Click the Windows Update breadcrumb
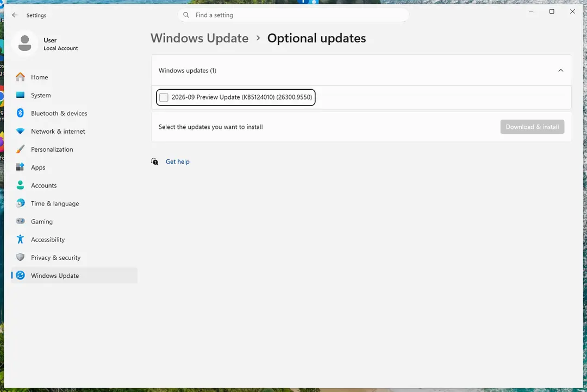The image size is (587, 392). 199,38
